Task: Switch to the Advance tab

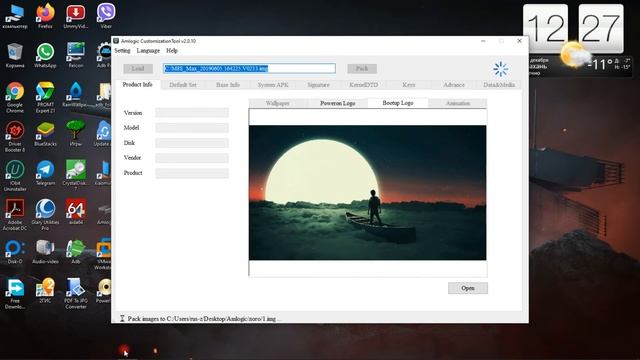Action: (x=454, y=85)
